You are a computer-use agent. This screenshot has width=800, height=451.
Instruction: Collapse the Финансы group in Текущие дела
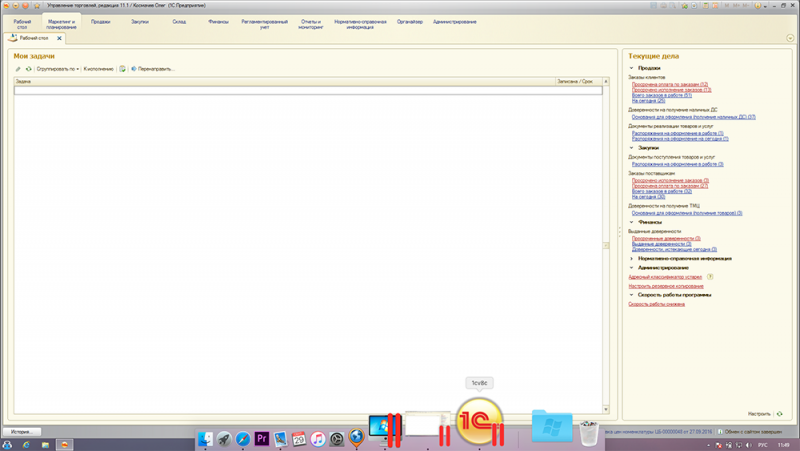(x=631, y=222)
